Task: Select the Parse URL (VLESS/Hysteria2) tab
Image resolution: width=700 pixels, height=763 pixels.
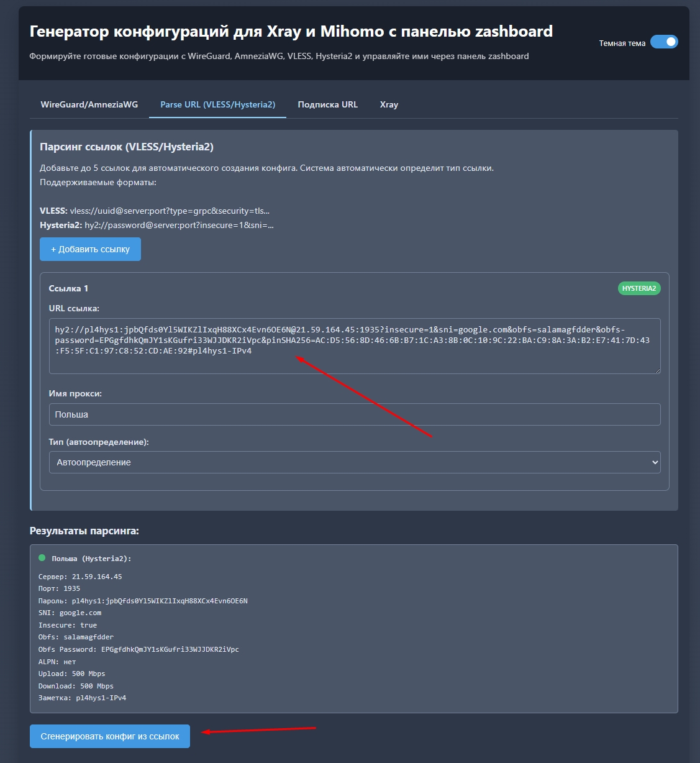Action: coord(217,104)
